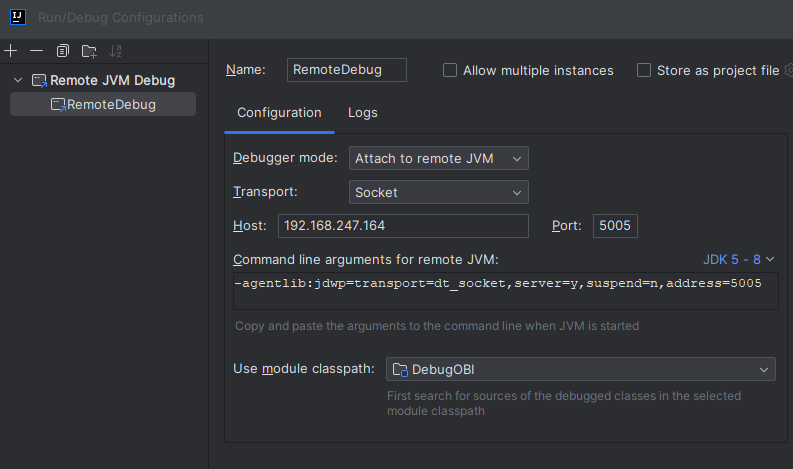Open Debugger mode dropdown
The height and width of the screenshot is (469, 793).
point(438,158)
